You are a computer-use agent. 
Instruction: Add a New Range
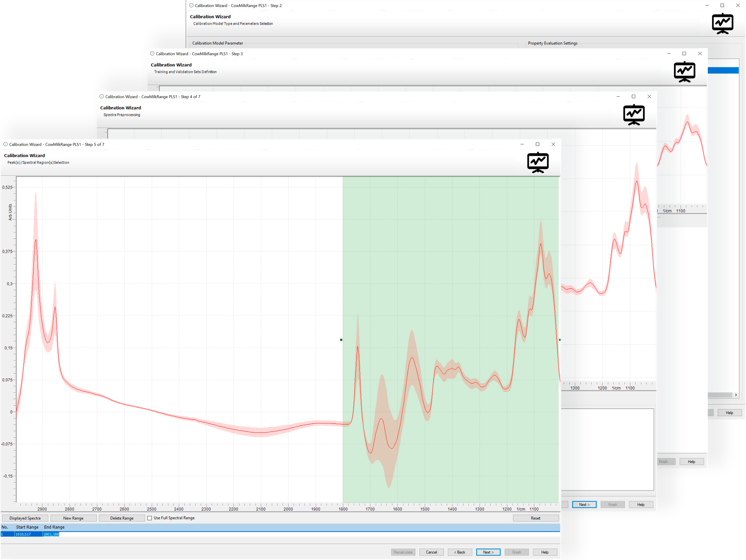click(x=73, y=518)
